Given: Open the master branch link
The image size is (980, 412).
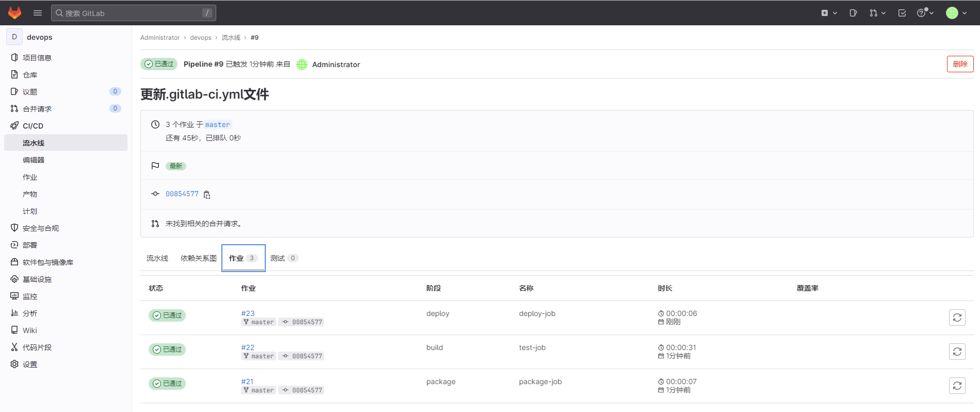Looking at the screenshot, I should click(x=217, y=124).
